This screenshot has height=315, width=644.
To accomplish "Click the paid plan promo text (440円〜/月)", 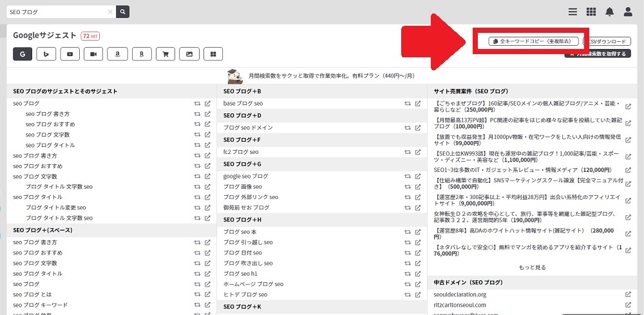I will point(334,76).
